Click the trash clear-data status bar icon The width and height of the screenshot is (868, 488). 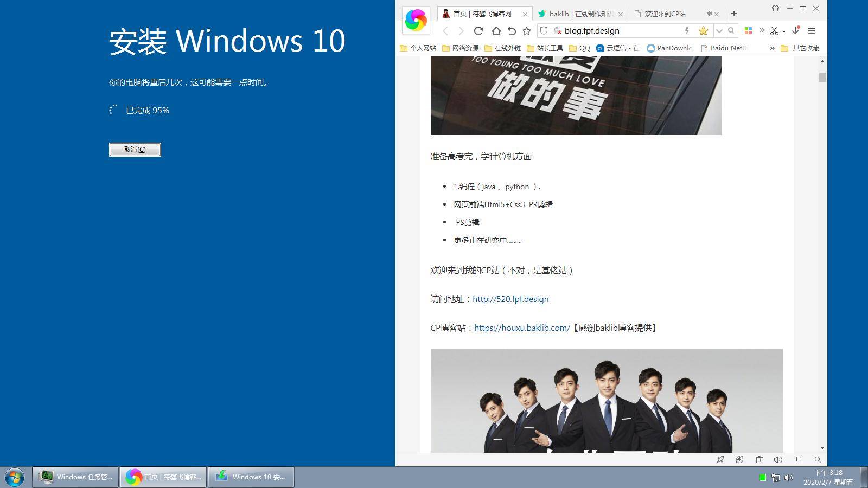click(759, 459)
